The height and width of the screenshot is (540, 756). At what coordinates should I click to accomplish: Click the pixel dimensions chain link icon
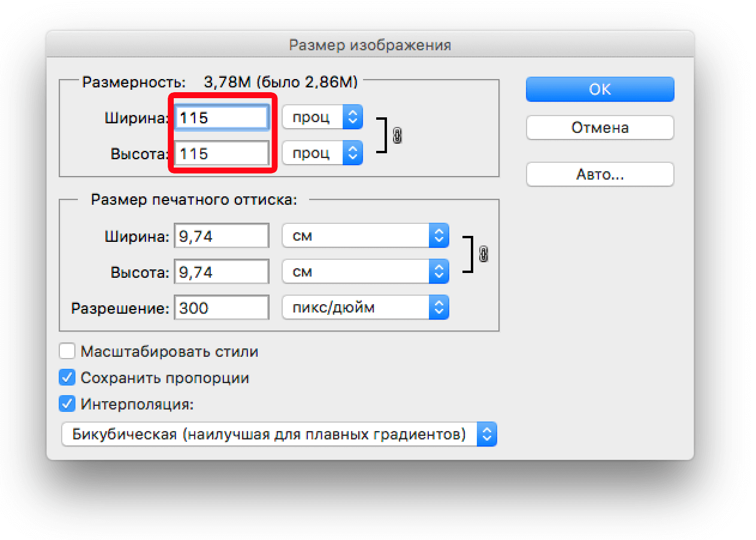(x=397, y=136)
